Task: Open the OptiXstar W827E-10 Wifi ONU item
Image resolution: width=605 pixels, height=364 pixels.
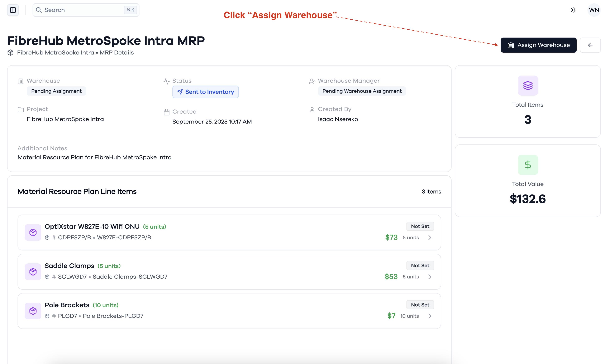Action: pos(229,232)
